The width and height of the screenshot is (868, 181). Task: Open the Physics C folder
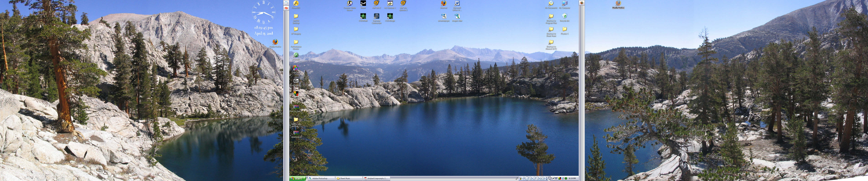[x=564, y=30]
